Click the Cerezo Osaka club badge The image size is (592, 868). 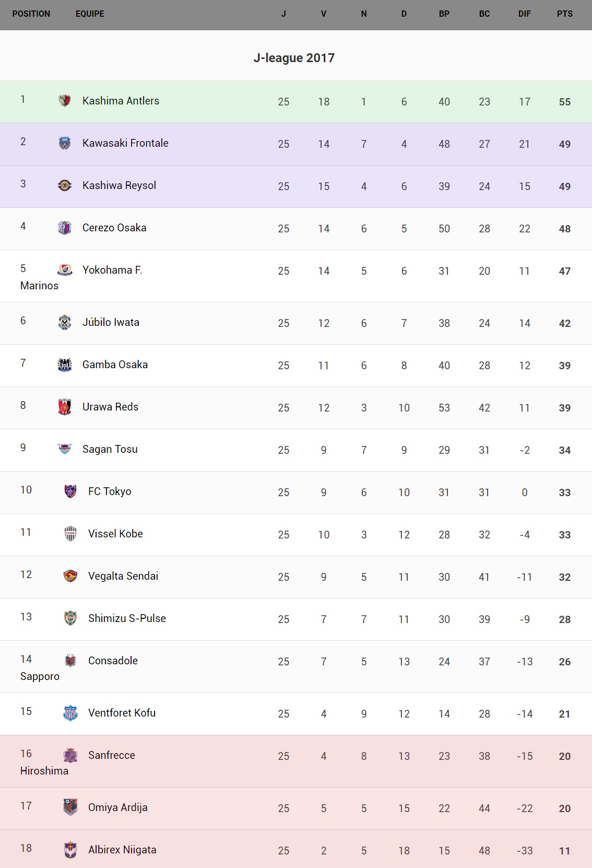(x=65, y=227)
